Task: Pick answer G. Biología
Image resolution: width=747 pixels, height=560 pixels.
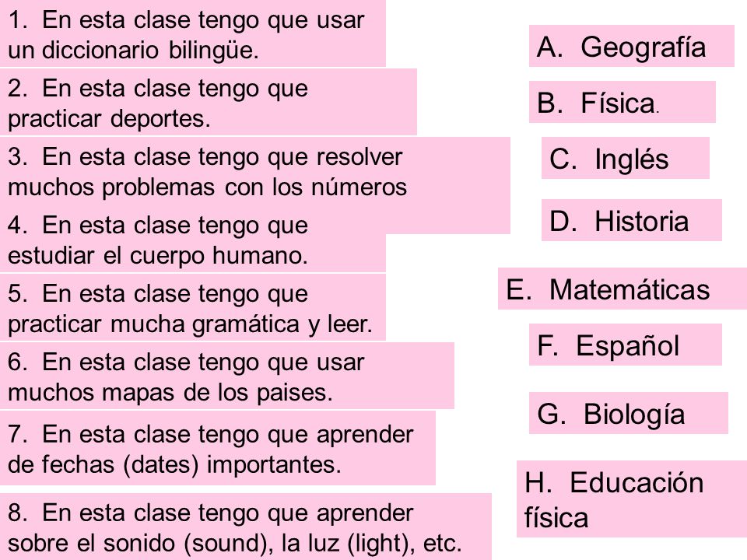Action: click(x=629, y=413)
